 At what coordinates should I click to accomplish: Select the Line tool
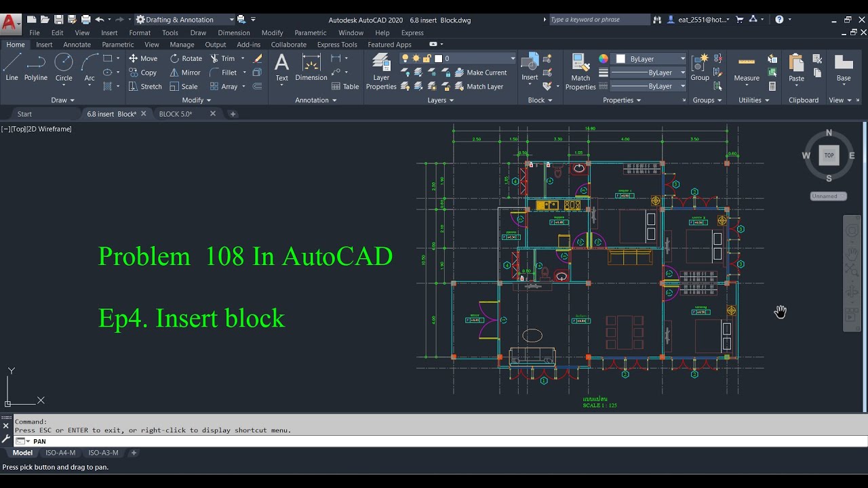pos(12,68)
